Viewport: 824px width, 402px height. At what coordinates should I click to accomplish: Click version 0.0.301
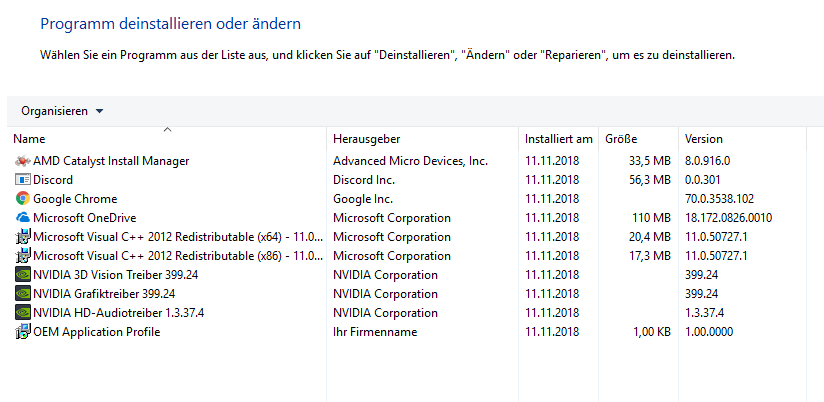click(x=702, y=180)
